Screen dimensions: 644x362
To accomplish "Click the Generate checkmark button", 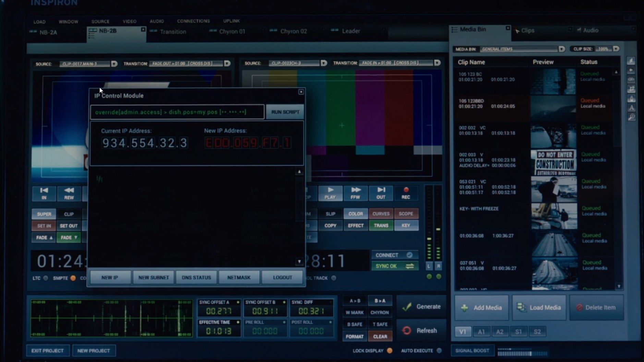I will click(x=422, y=307).
